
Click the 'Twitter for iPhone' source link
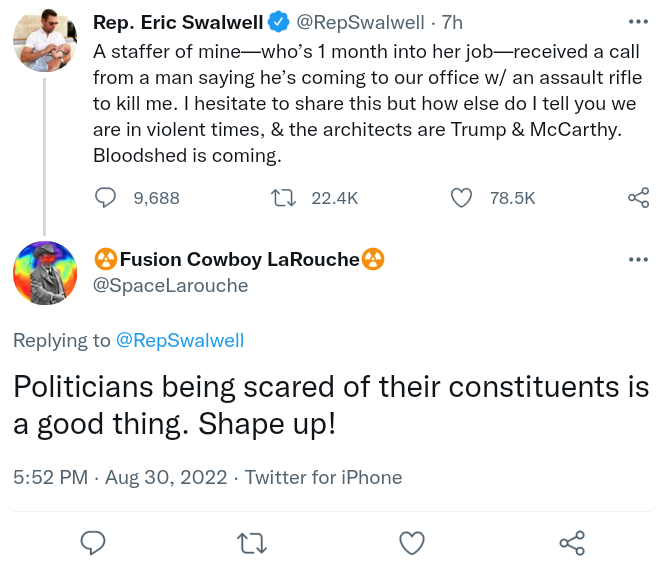coord(323,477)
